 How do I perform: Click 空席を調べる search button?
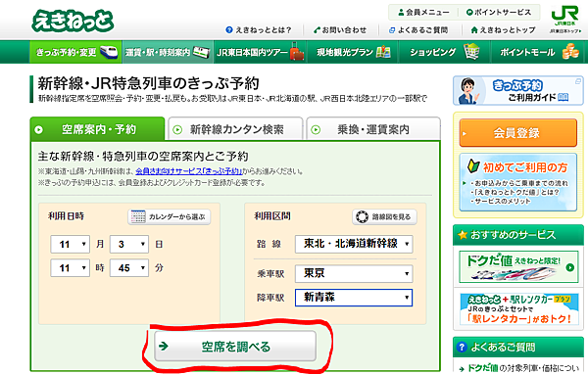click(235, 347)
